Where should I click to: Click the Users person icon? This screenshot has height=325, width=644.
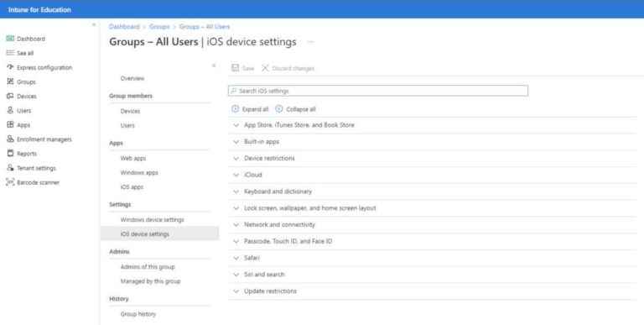[10, 110]
